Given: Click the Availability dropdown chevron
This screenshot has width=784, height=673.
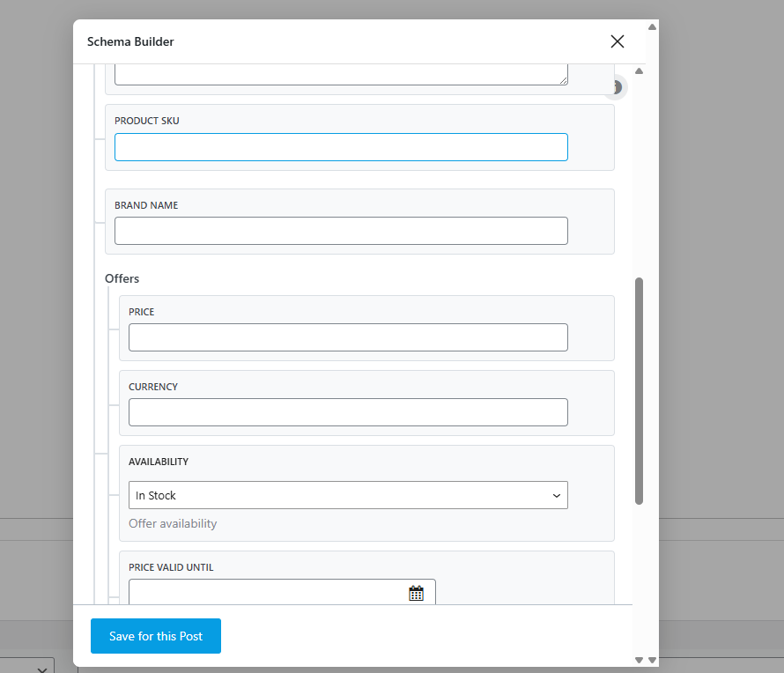Looking at the screenshot, I should [x=556, y=495].
